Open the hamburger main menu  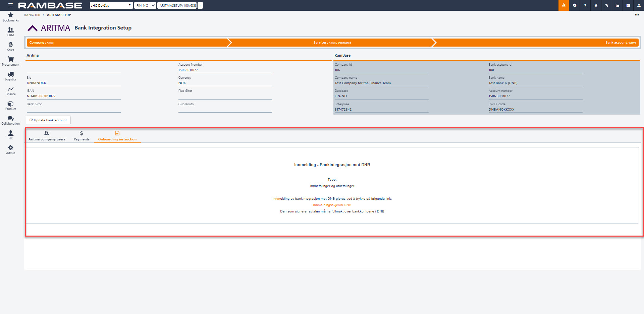pyautogui.click(x=10, y=5)
